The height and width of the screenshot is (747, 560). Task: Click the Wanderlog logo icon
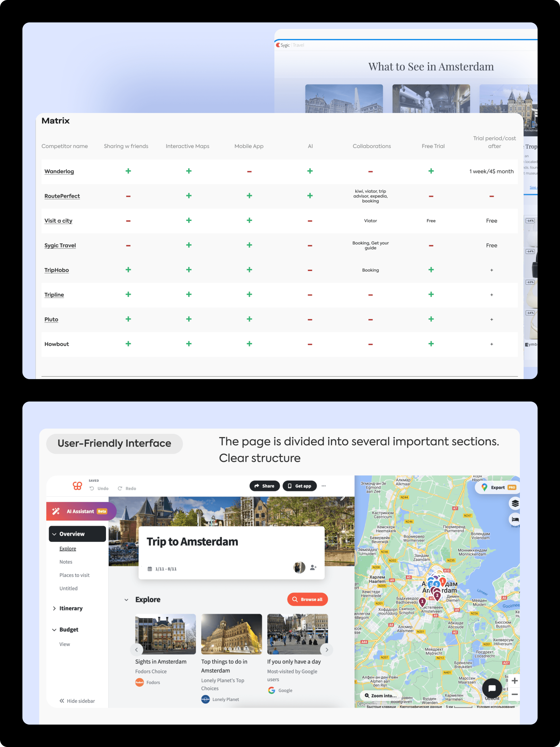point(77,486)
